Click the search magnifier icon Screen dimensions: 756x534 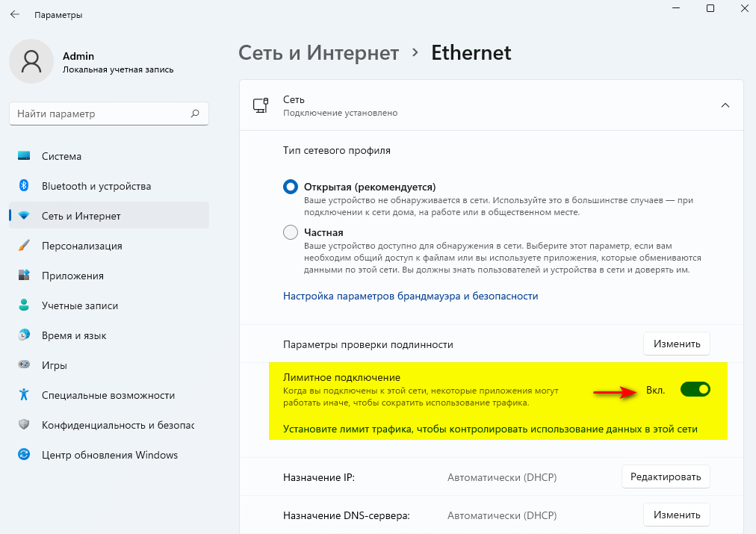click(x=195, y=114)
